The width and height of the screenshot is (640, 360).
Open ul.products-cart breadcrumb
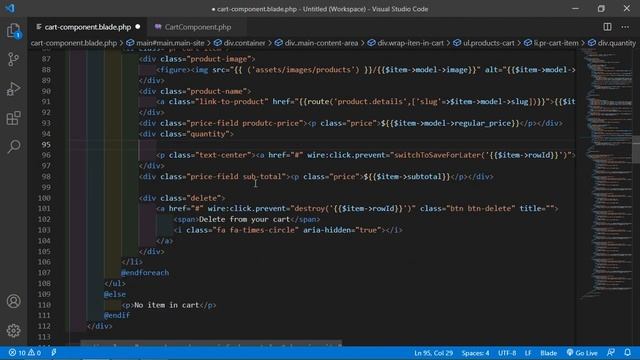484,43
